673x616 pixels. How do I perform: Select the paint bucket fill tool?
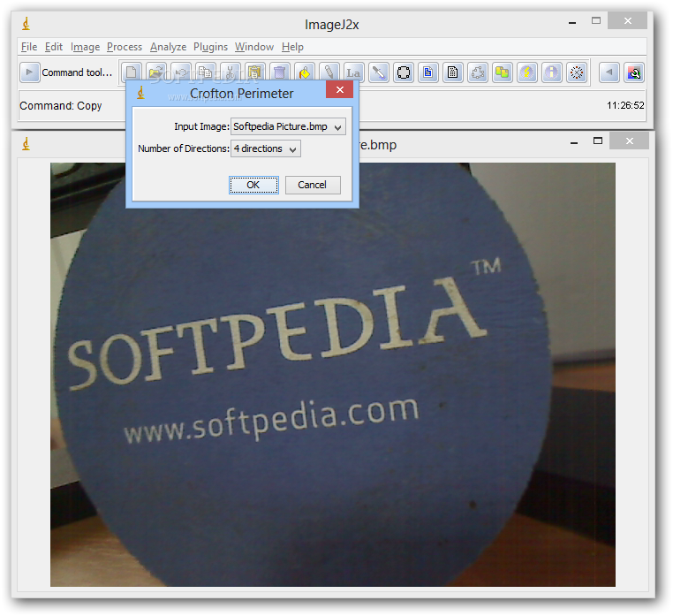pyautogui.click(x=305, y=72)
